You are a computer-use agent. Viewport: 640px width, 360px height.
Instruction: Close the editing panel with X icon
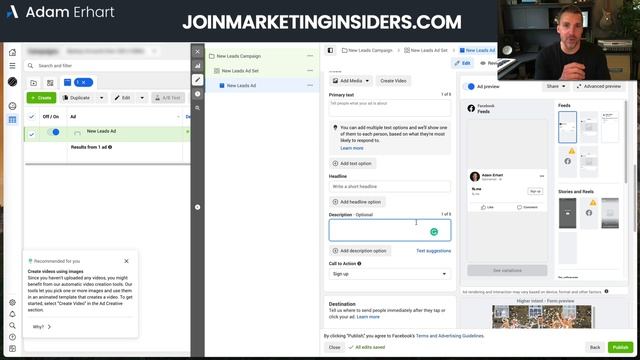pos(198,52)
